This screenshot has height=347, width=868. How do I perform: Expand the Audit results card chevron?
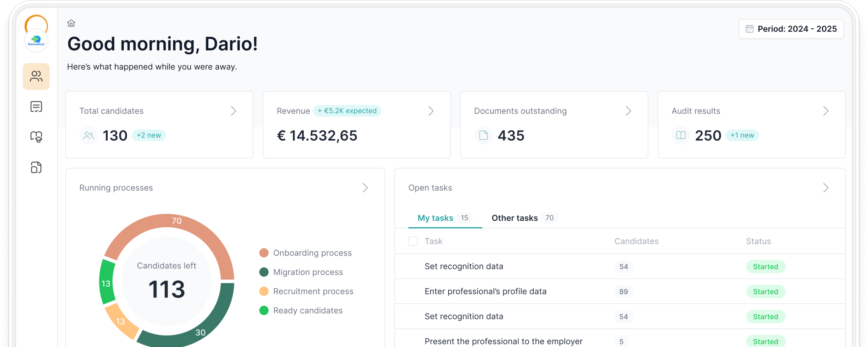pos(826,111)
